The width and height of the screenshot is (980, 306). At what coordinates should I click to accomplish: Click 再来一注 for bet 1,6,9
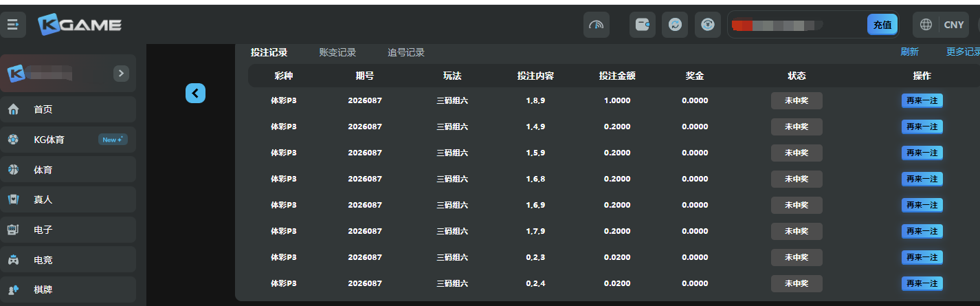(922, 205)
